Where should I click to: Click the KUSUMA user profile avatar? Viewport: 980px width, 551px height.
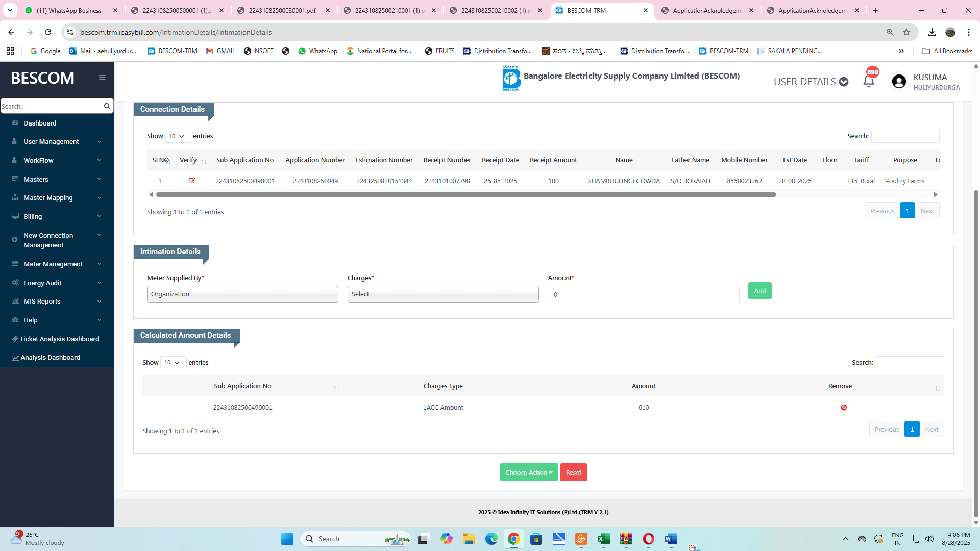[899, 82]
